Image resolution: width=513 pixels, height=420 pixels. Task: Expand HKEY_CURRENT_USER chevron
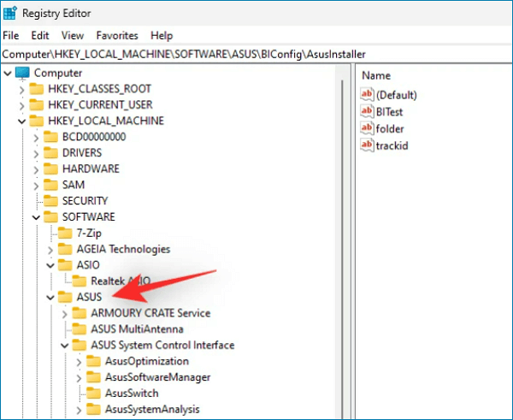pos(21,105)
